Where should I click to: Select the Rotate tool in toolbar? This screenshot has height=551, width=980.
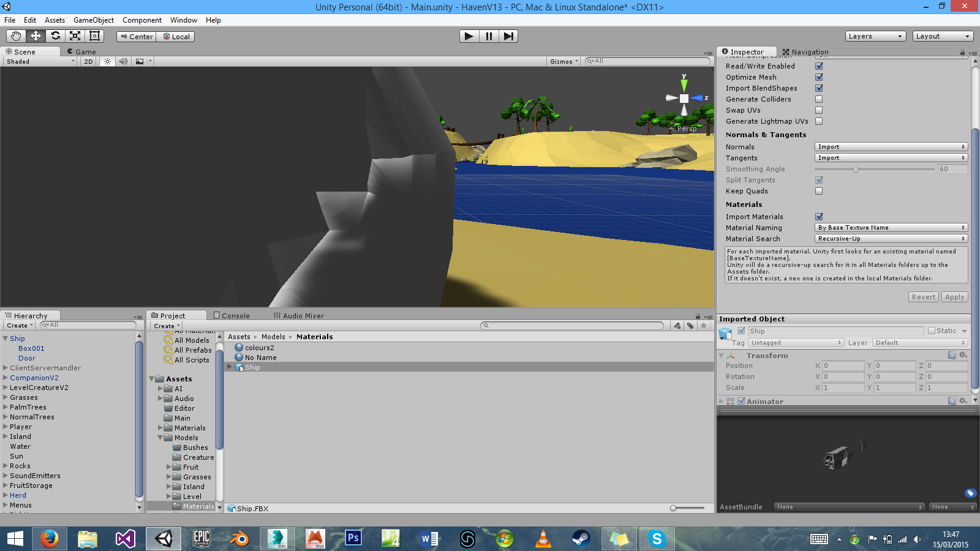click(56, 36)
